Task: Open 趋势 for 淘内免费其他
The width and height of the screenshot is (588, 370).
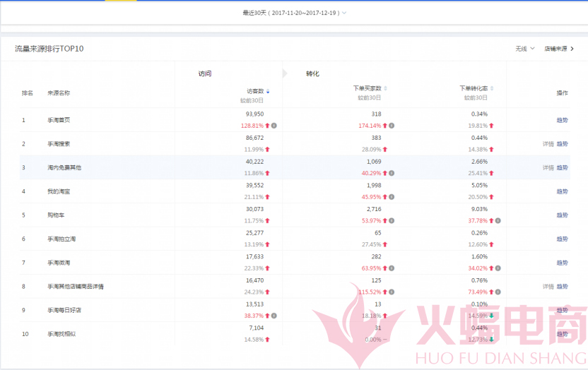Action: click(562, 168)
